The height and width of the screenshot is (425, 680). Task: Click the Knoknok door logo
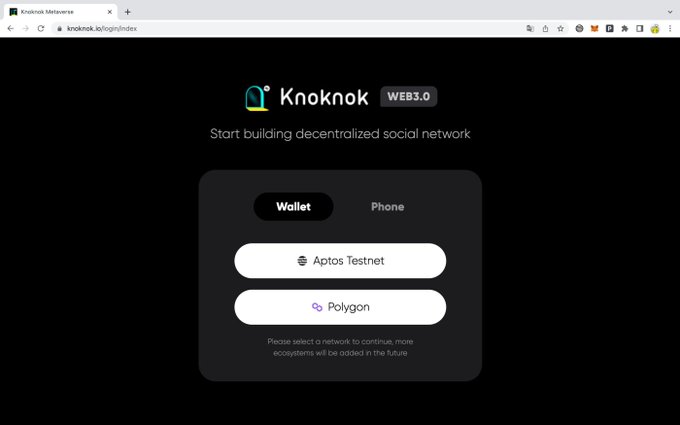(257, 98)
